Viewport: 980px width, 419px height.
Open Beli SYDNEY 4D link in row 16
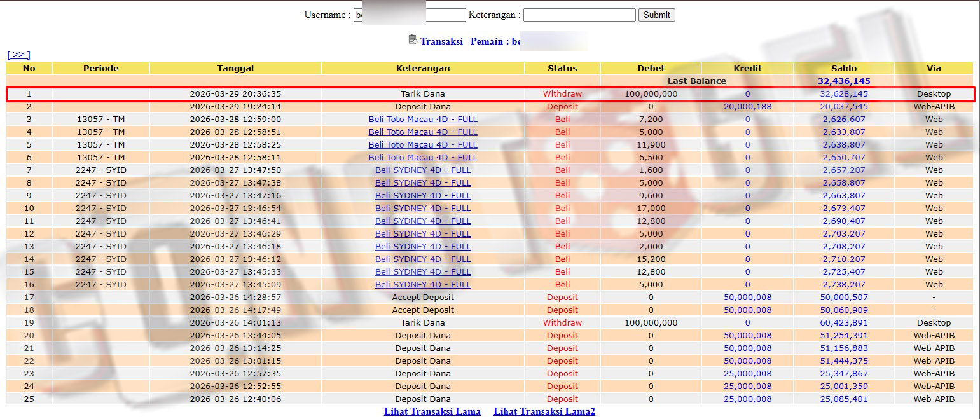point(423,284)
